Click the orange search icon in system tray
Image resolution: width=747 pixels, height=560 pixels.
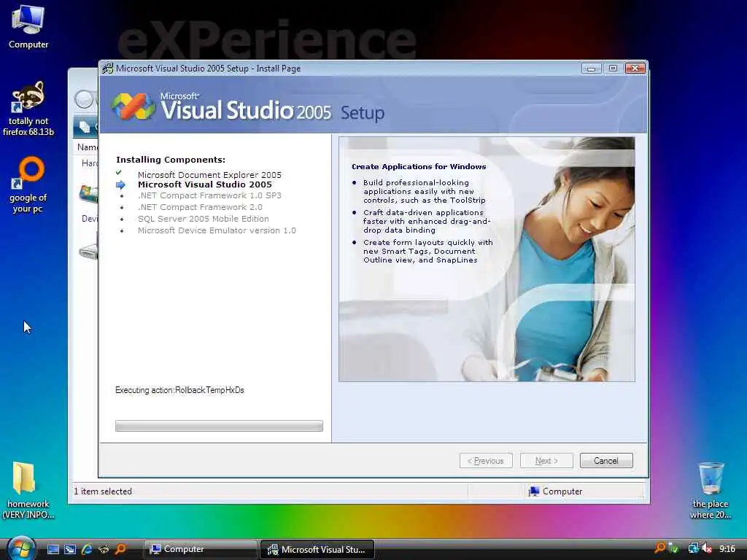(659, 548)
